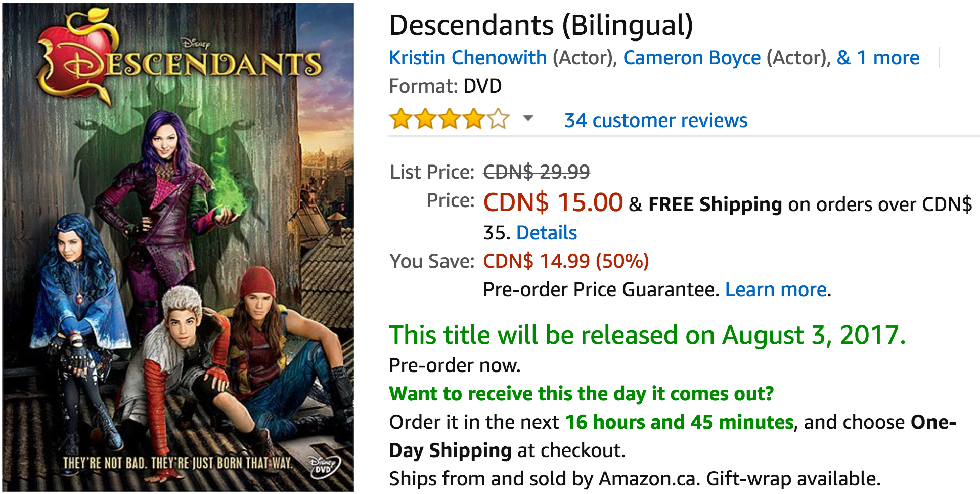The height and width of the screenshot is (494, 980).
Task: Click "Want to receive this the day" text
Action: (x=581, y=394)
